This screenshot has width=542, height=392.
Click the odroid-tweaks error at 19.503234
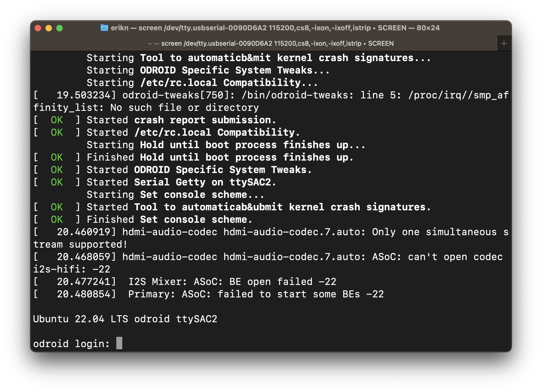click(271, 101)
